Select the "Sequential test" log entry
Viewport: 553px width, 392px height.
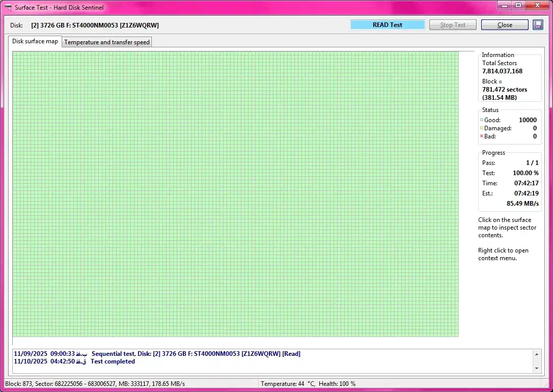tap(196, 354)
